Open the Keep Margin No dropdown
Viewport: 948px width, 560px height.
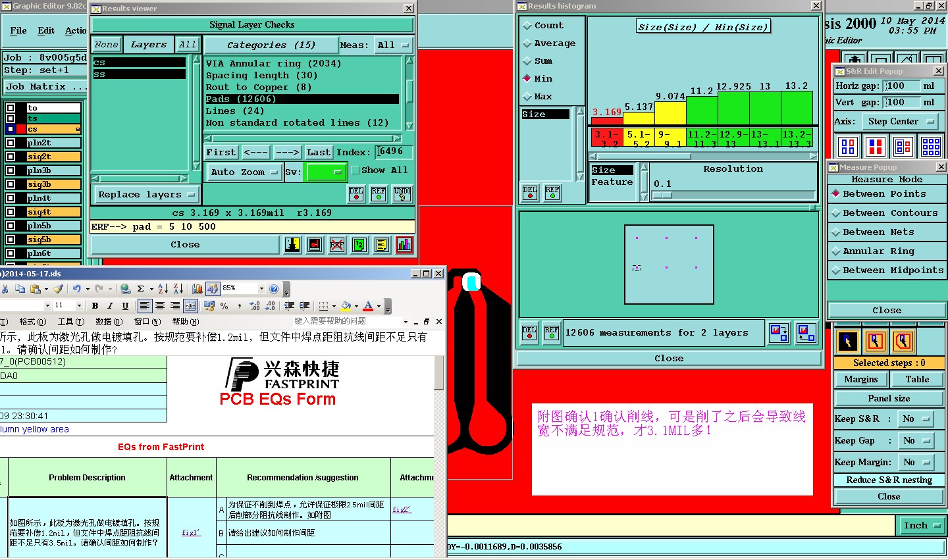pyautogui.click(x=915, y=462)
